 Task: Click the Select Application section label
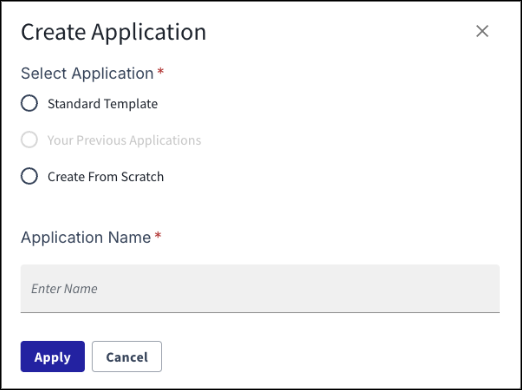coord(87,73)
